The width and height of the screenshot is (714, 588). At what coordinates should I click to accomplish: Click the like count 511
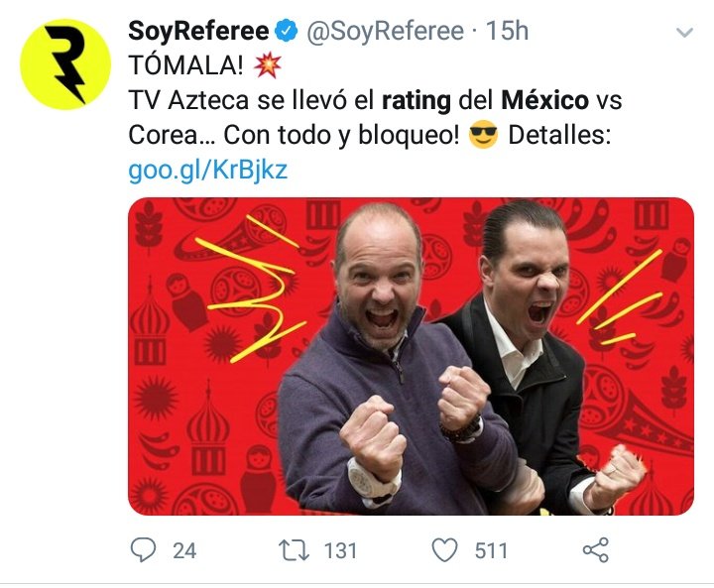(491, 550)
